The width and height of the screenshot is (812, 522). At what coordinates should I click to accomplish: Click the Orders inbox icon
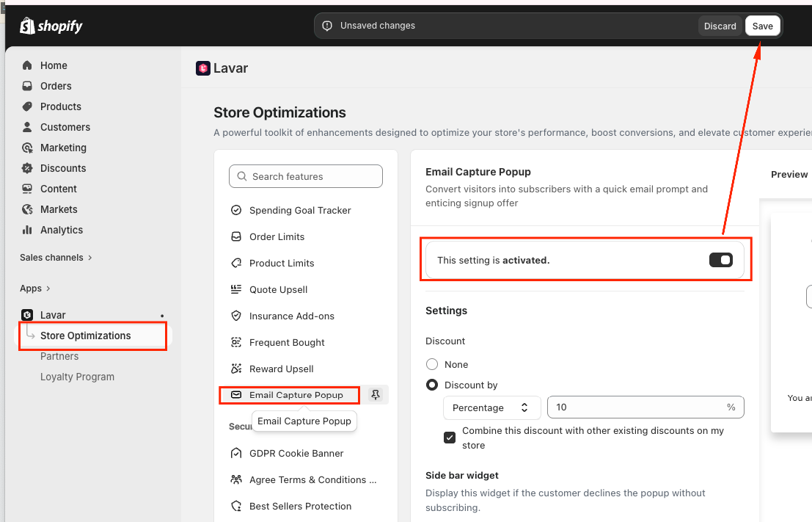tap(27, 86)
